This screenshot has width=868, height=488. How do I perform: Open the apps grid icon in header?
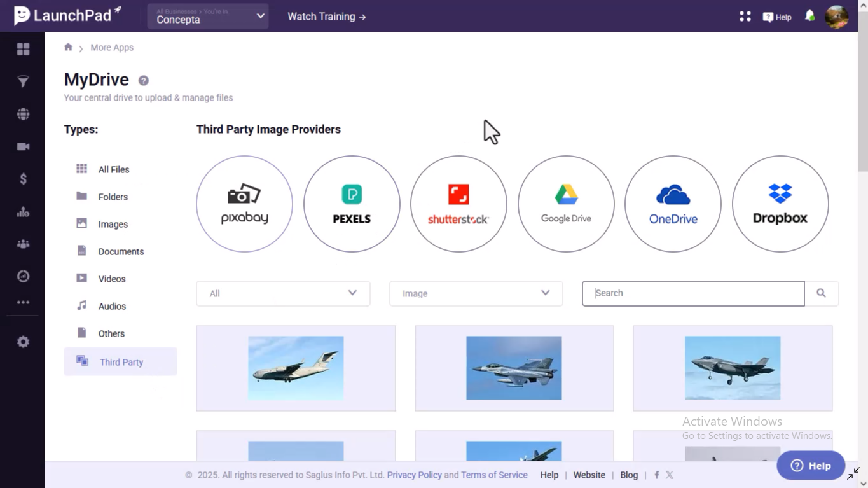pos(745,17)
